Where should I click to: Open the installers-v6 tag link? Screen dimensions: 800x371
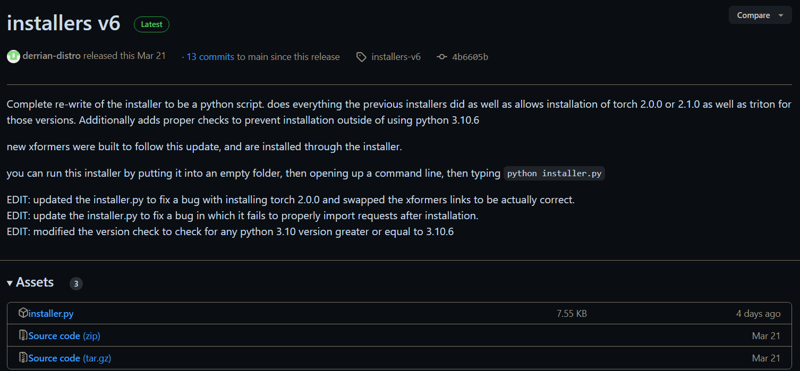(x=396, y=57)
